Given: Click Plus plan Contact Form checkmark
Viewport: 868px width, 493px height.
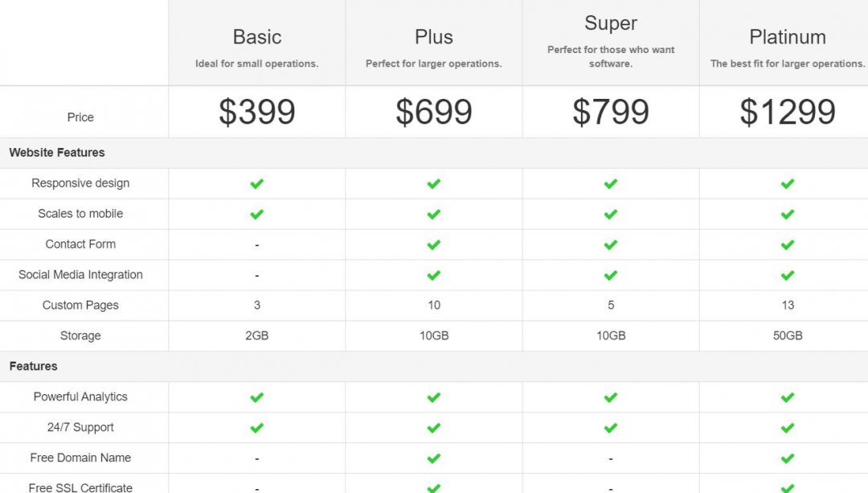Looking at the screenshot, I should coord(434,244).
